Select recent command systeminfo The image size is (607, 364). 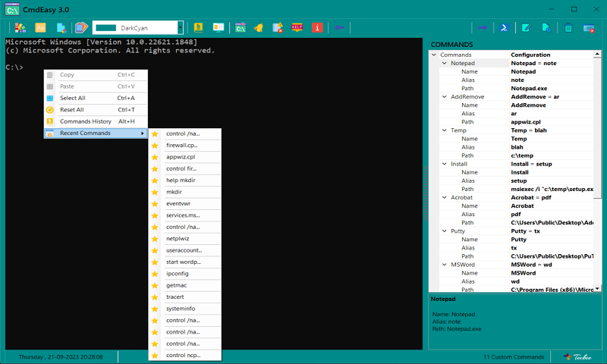185,309
